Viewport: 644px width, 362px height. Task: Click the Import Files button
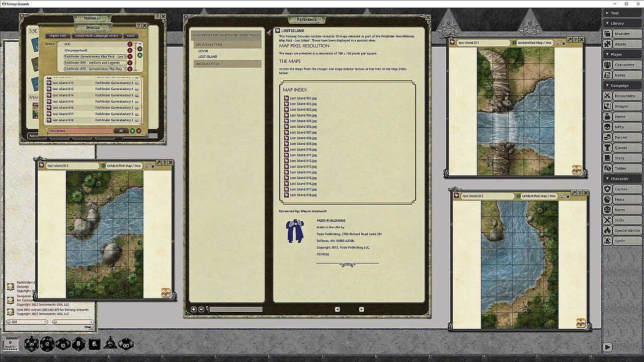(58, 36)
